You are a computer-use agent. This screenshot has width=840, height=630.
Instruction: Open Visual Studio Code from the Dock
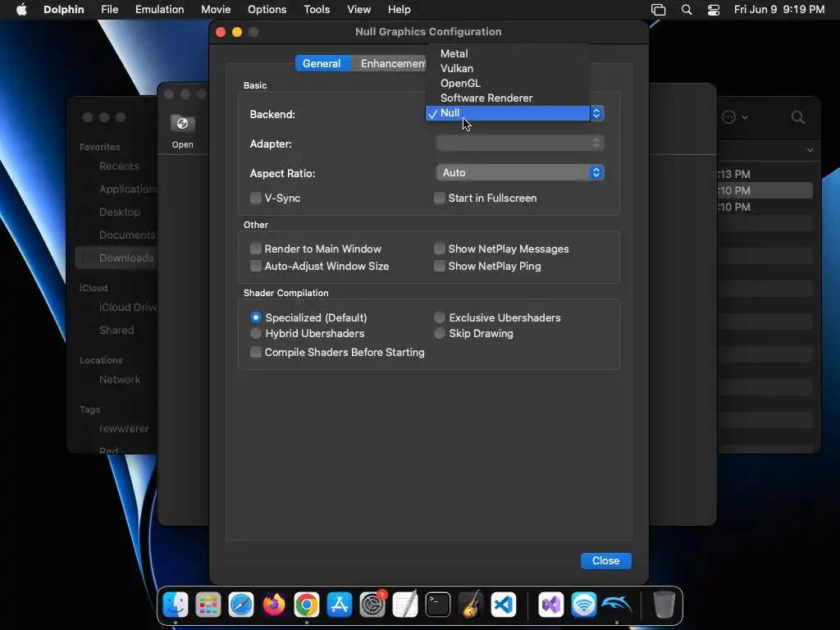(x=504, y=605)
